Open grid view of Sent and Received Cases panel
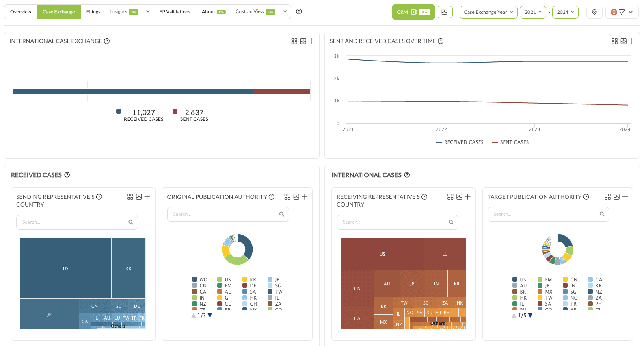The width and height of the screenshot is (644, 346). [615, 41]
